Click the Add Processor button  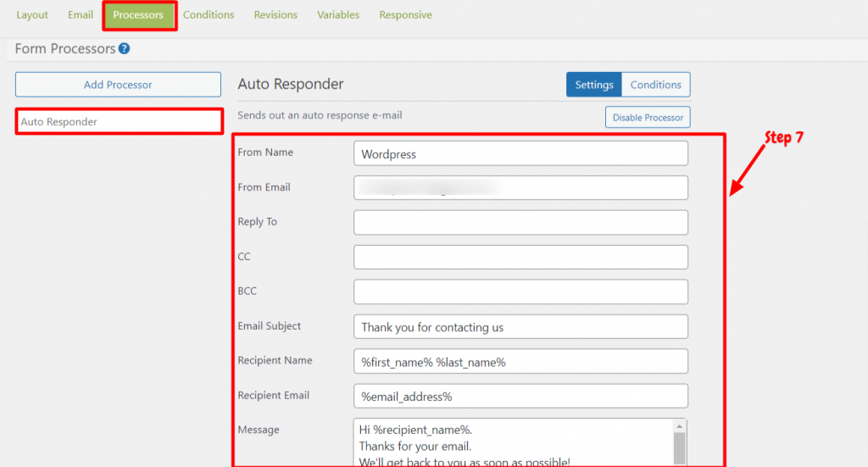[118, 85]
